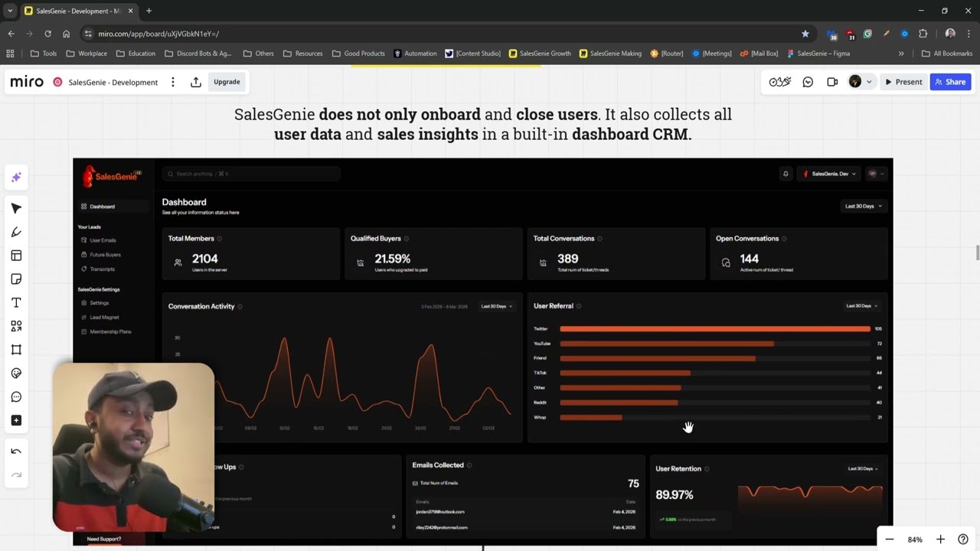Pick the Pen drawing tool
This screenshot has width=980, height=551.
coord(16,232)
